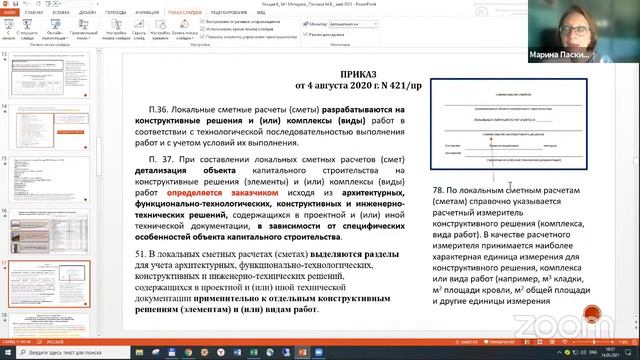Click the Redo icon in quick access toolbar

coord(38,4)
